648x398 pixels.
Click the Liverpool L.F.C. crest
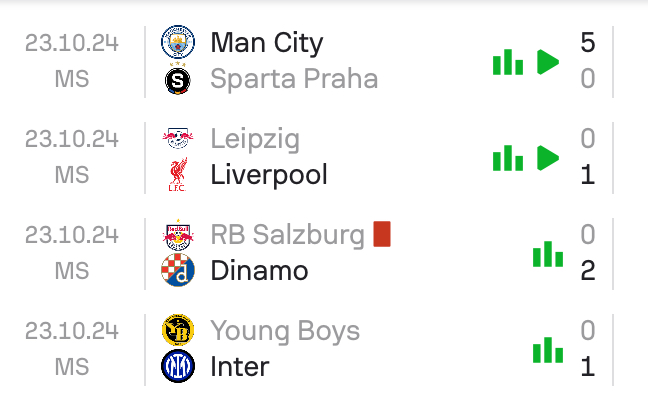(x=178, y=174)
